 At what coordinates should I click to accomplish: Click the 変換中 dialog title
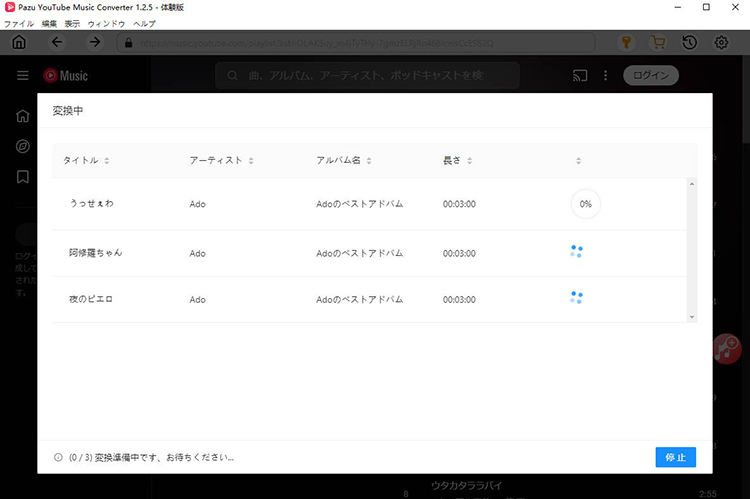click(67, 111)
